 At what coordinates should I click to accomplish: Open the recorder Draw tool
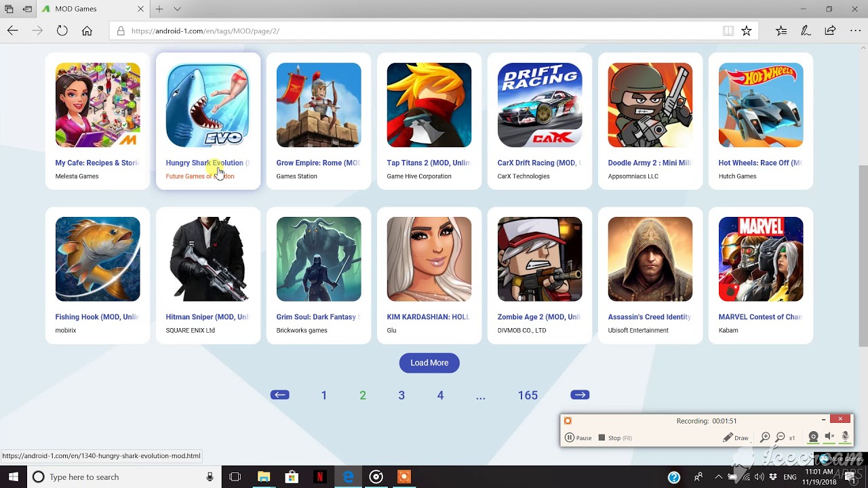click(x=736, y=438)
